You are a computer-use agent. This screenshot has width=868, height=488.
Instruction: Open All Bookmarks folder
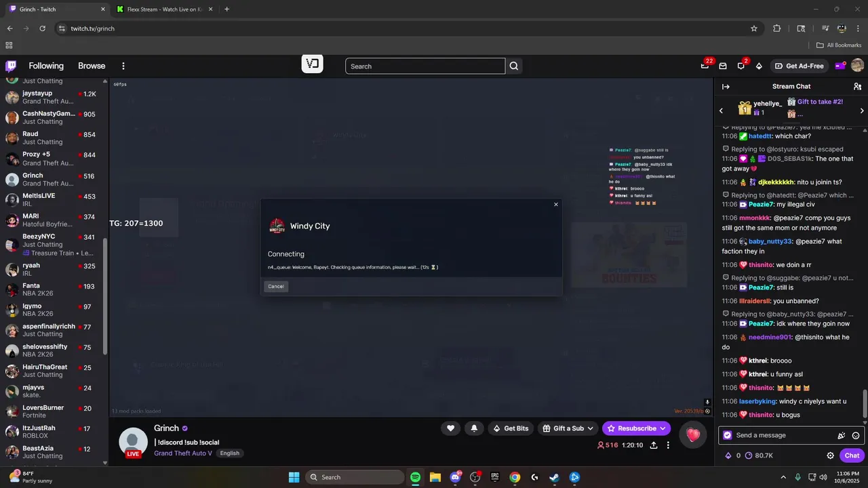pyautogui.click(x=839, y=45)
